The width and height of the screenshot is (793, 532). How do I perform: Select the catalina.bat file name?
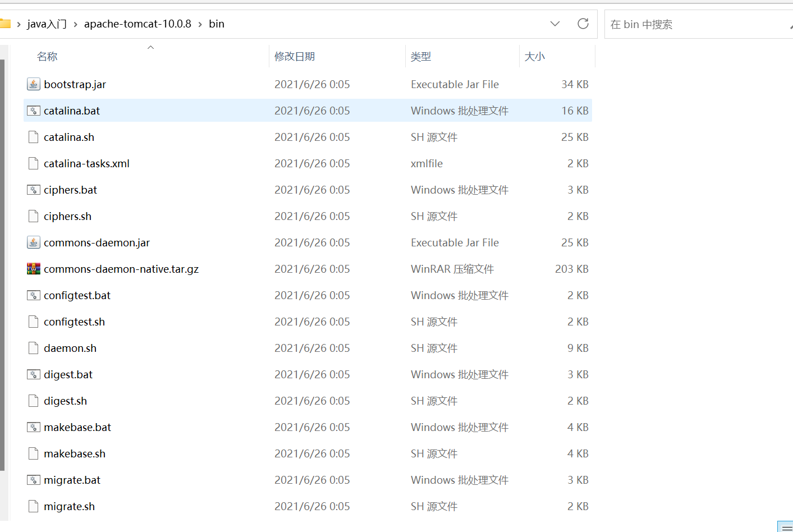coord(72,111)
